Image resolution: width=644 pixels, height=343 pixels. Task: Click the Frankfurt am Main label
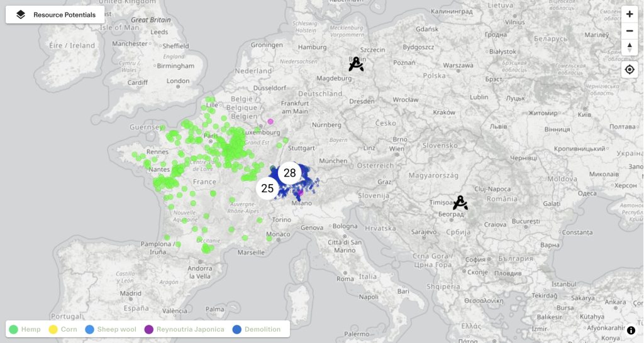point(295,107)
